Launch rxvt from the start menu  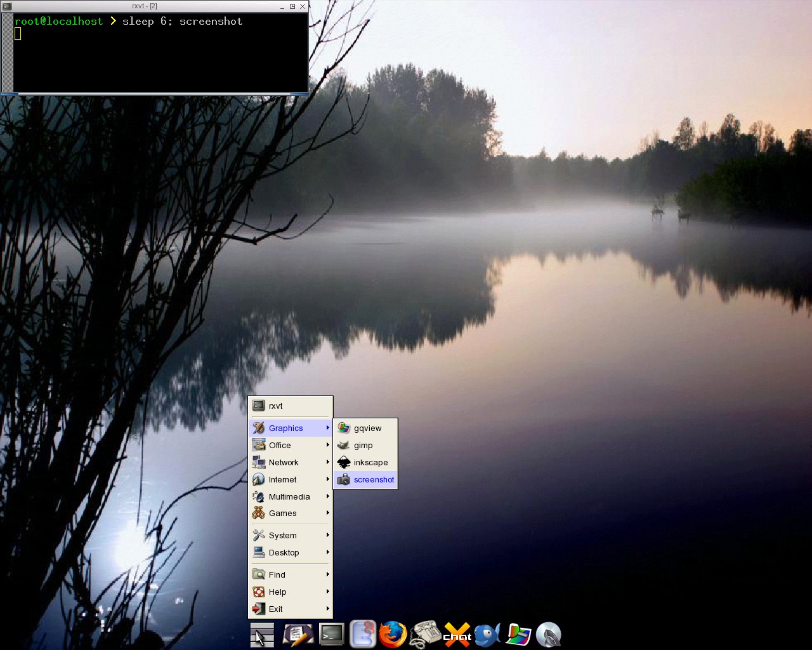point(290,406)
